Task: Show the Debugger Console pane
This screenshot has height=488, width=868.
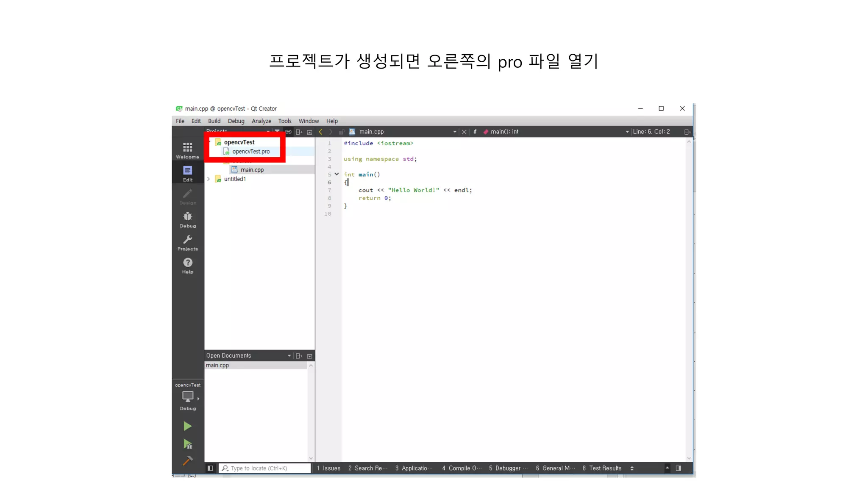Action: point(508,468)
